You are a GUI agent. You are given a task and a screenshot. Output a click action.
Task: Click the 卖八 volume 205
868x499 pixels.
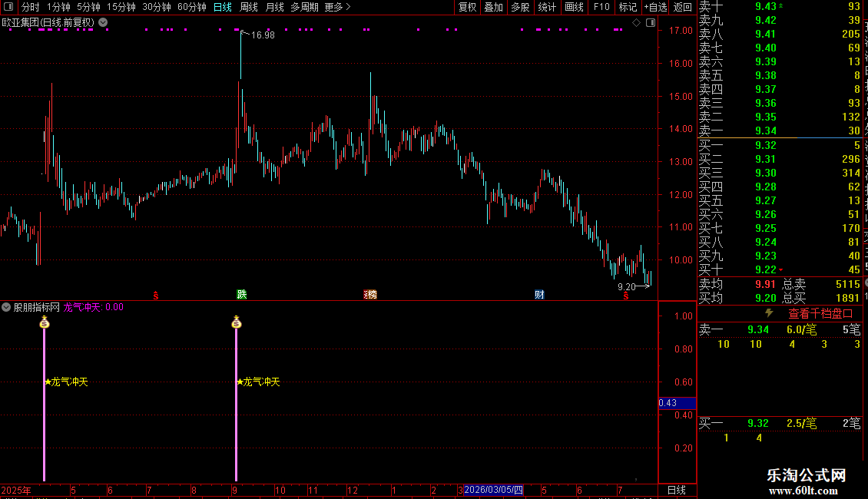tap(851, 34)
